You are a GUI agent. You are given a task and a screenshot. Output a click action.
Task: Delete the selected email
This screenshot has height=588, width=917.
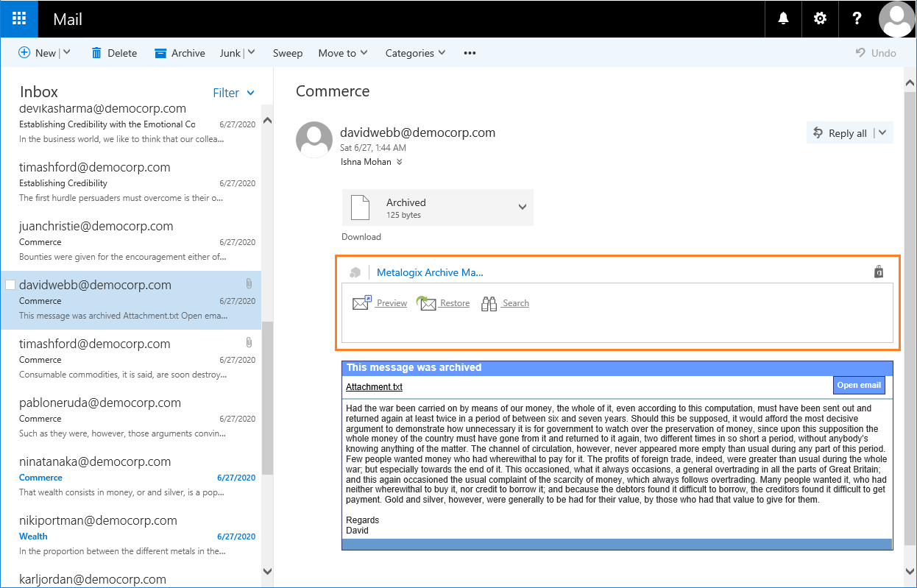pos(114,53)
